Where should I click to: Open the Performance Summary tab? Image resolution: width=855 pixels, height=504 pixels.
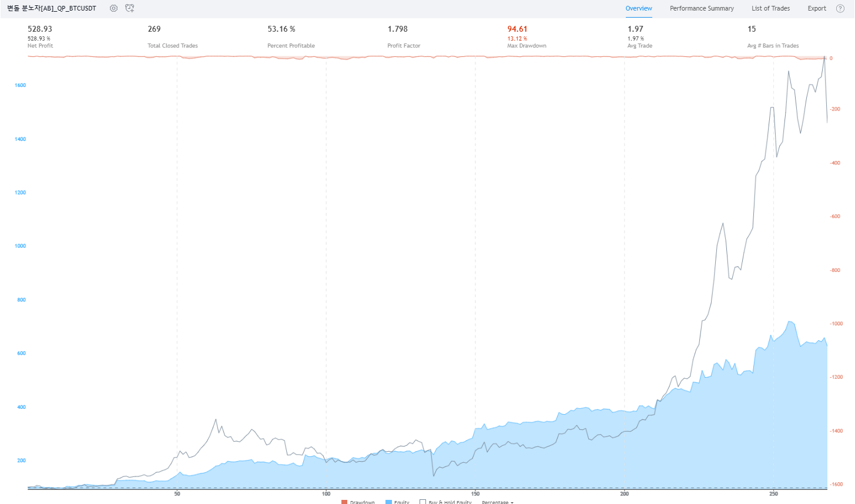click(x=702, y=8)
